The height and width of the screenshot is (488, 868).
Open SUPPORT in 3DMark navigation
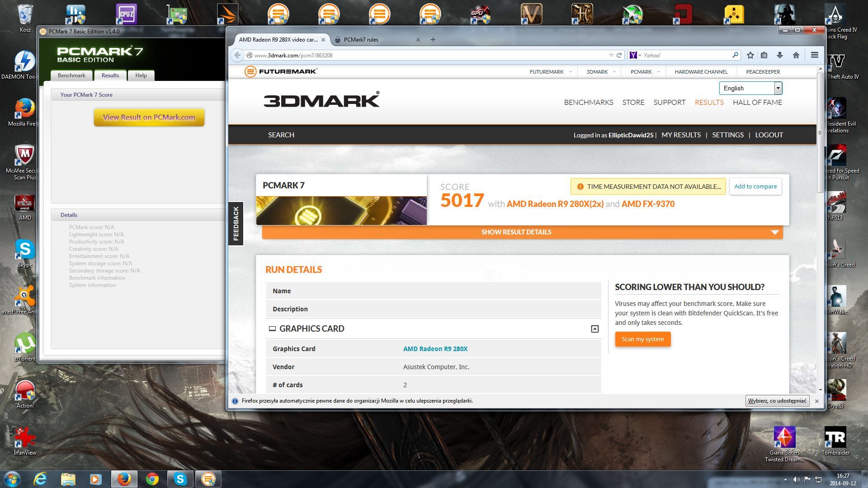[669, 103]
